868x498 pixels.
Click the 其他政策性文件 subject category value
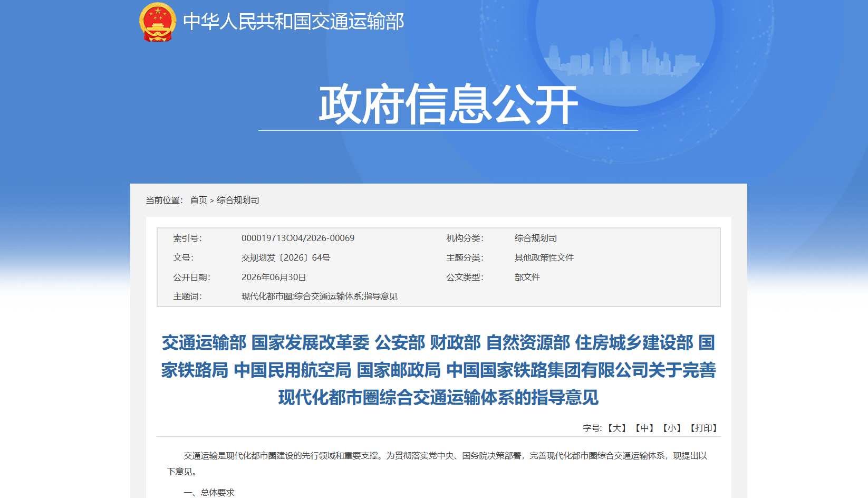544,257
